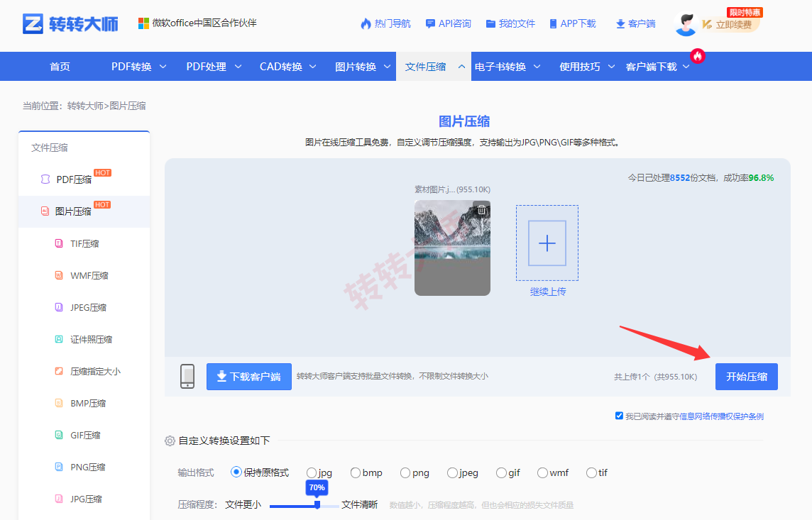The image size is (812, 520).
Task: Click 转转大师 in the breadcrumb
Action: pos(85,106)
